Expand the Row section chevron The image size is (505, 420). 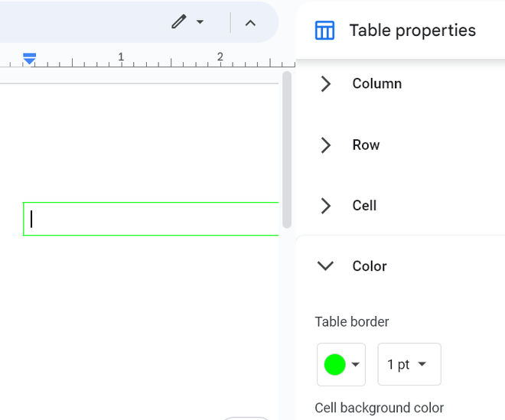(326, 145)
